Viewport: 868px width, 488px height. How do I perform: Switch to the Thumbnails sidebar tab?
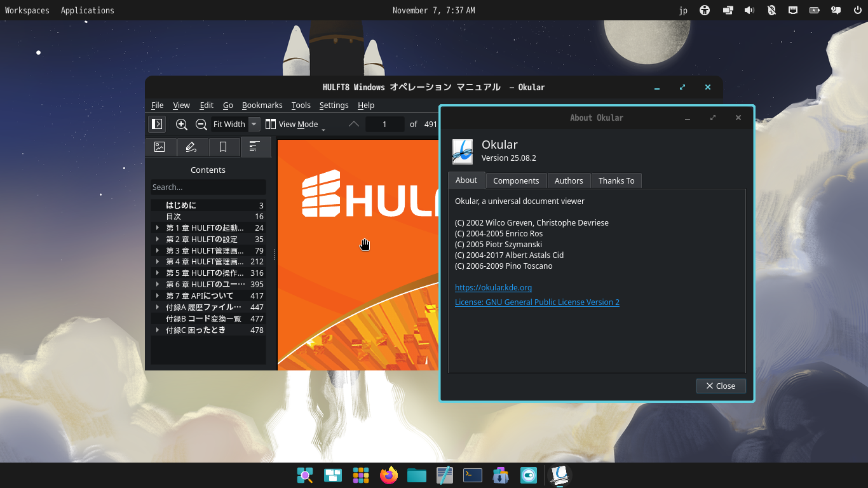(x=160, y=147)
